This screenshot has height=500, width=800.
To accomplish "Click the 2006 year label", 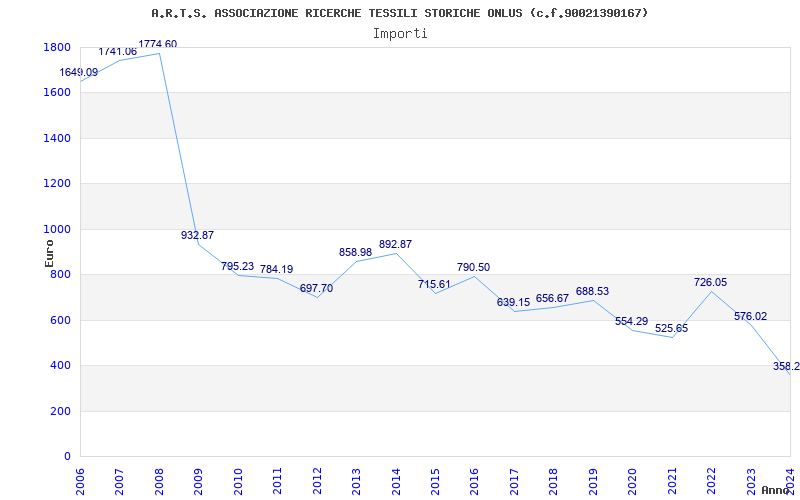I will [x=80, y=482].
